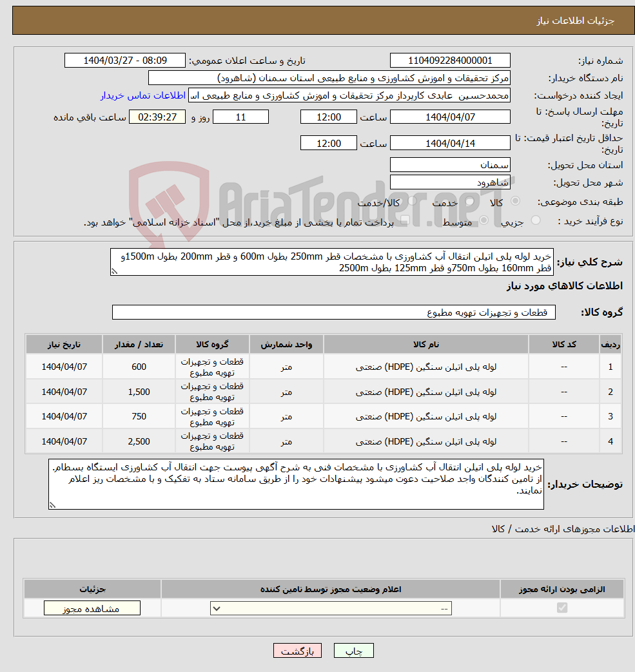This screenshot has width=635, height=672.
Task: Click the buyer notes text area
Action: 296,485
